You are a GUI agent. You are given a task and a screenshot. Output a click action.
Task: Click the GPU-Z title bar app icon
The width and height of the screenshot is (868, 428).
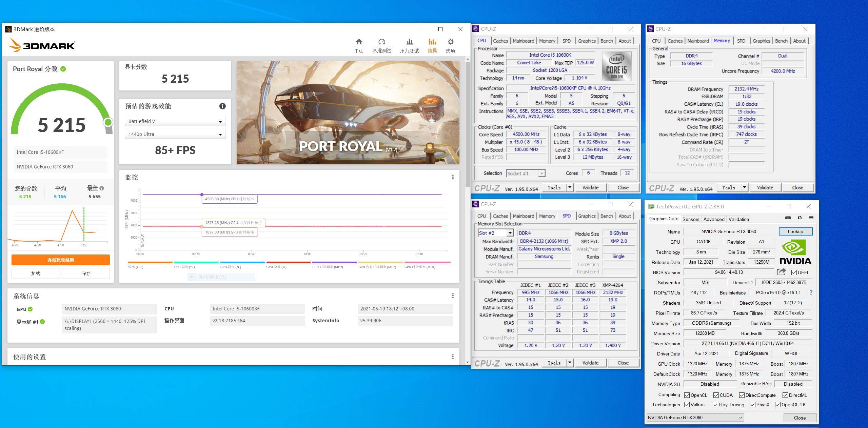(x=651, y=206)
